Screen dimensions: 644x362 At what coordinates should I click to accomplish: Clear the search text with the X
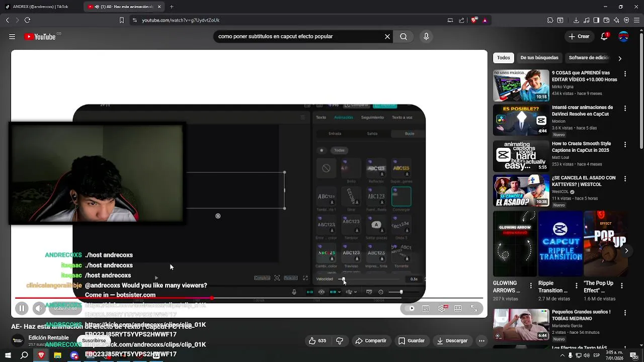387,36
